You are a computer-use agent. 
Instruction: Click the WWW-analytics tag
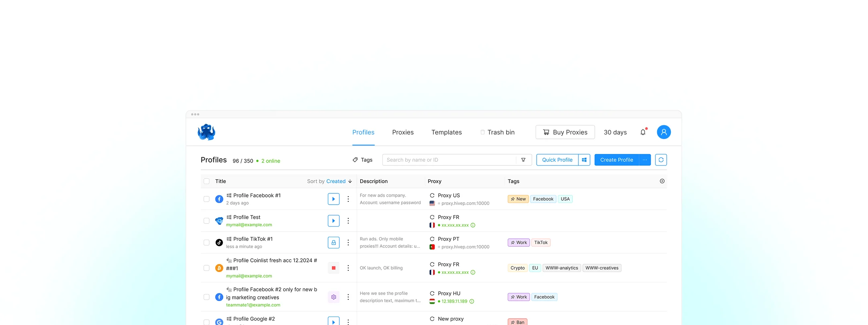click(562, 268)
